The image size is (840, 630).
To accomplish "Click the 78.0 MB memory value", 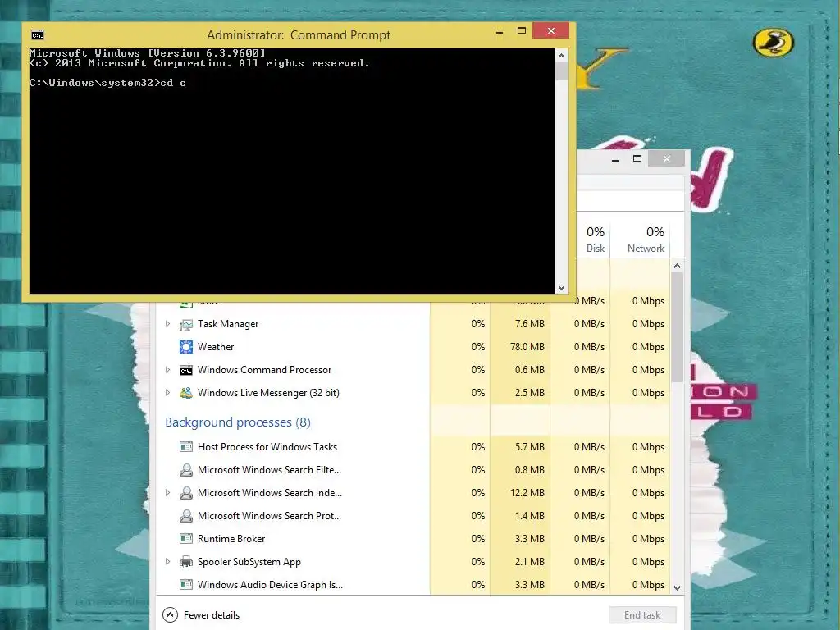I will [x=527, y=347].
